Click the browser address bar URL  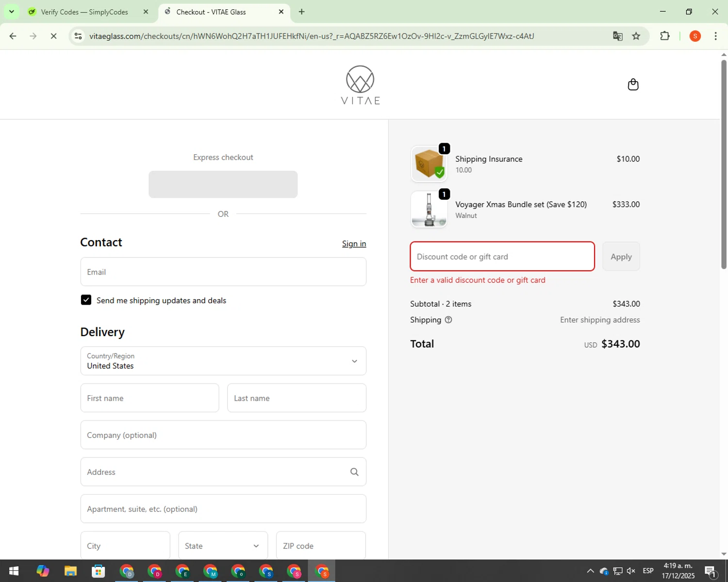pyautogui.click(x=312, y=36)
